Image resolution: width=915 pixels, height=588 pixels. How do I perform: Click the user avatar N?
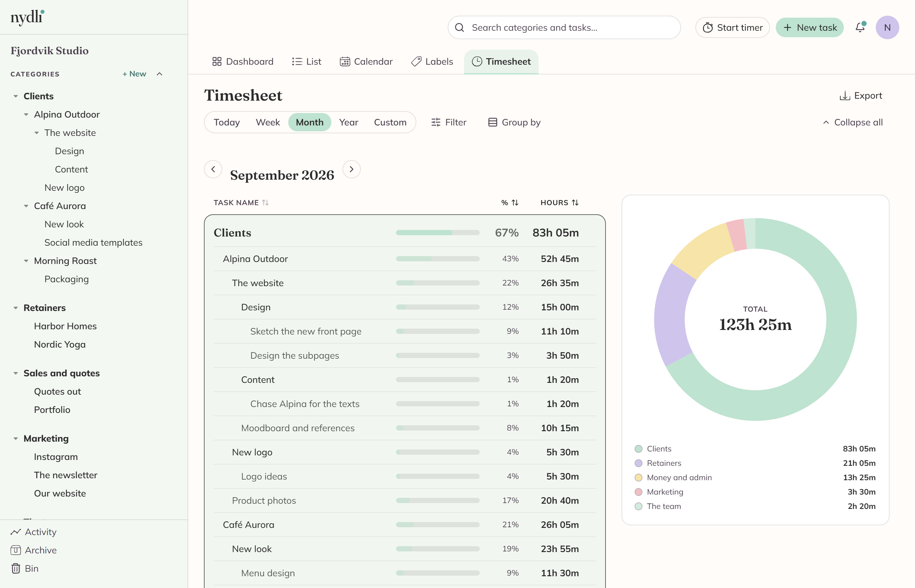pos(887,27)
